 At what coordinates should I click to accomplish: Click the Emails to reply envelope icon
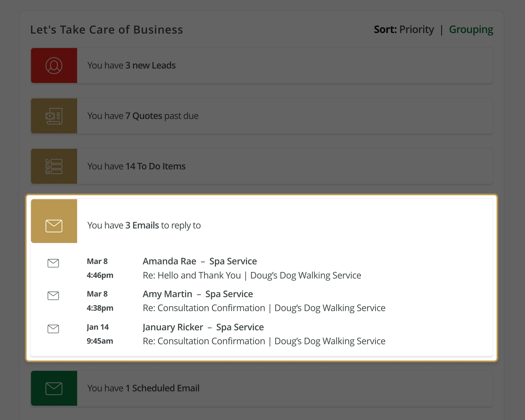pyautogui.click(x=54, y=225)
